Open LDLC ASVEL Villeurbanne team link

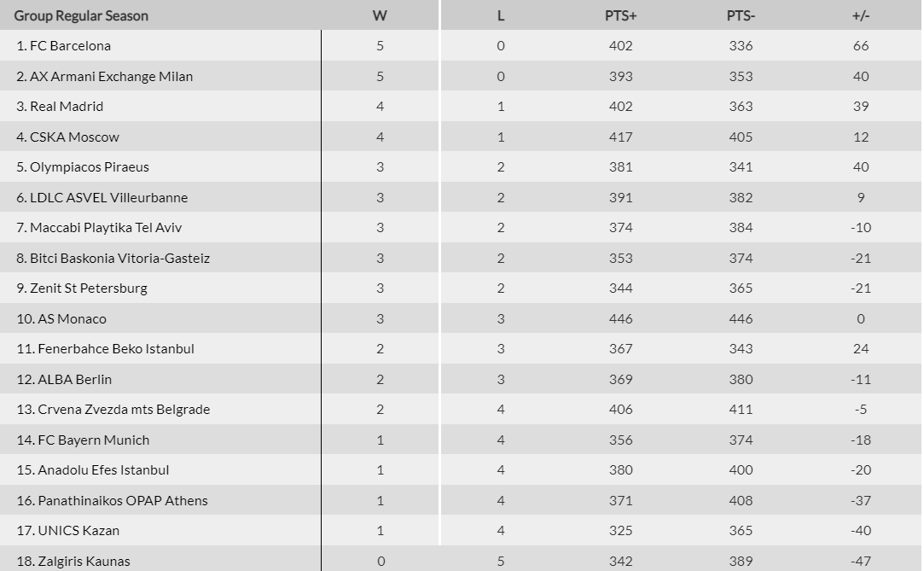108,198
